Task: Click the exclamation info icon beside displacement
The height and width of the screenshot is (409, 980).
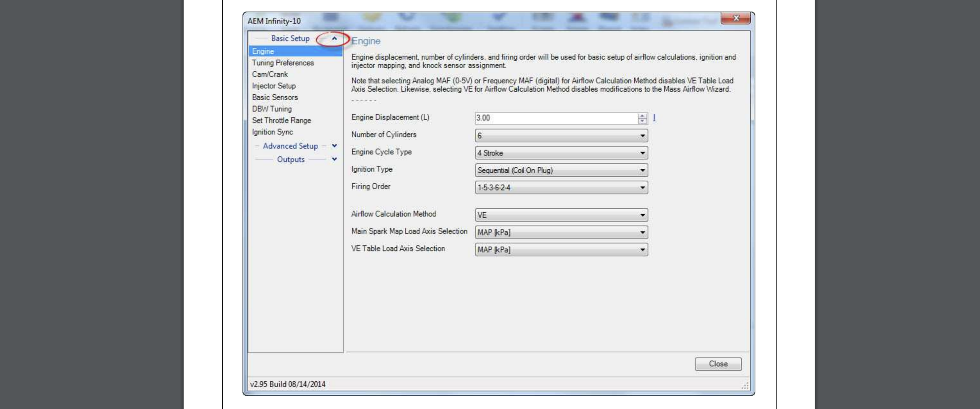Action: click(654, 118)
